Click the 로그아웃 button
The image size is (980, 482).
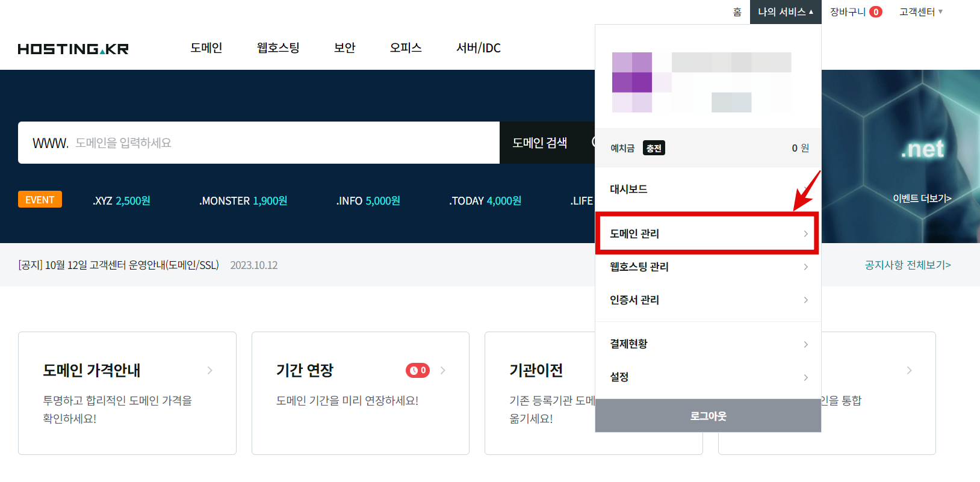click(x=708, y=416)
